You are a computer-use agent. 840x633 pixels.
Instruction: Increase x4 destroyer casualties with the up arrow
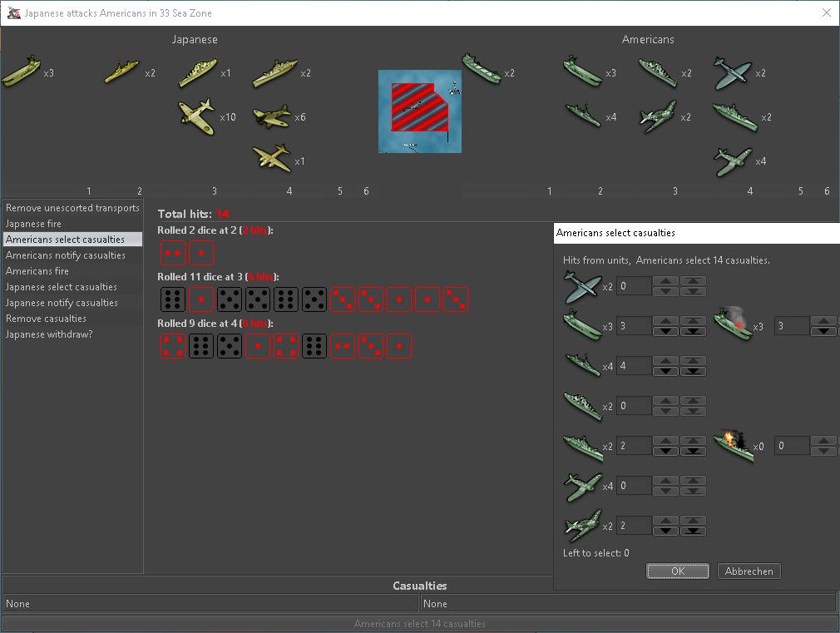click(665, 360)
